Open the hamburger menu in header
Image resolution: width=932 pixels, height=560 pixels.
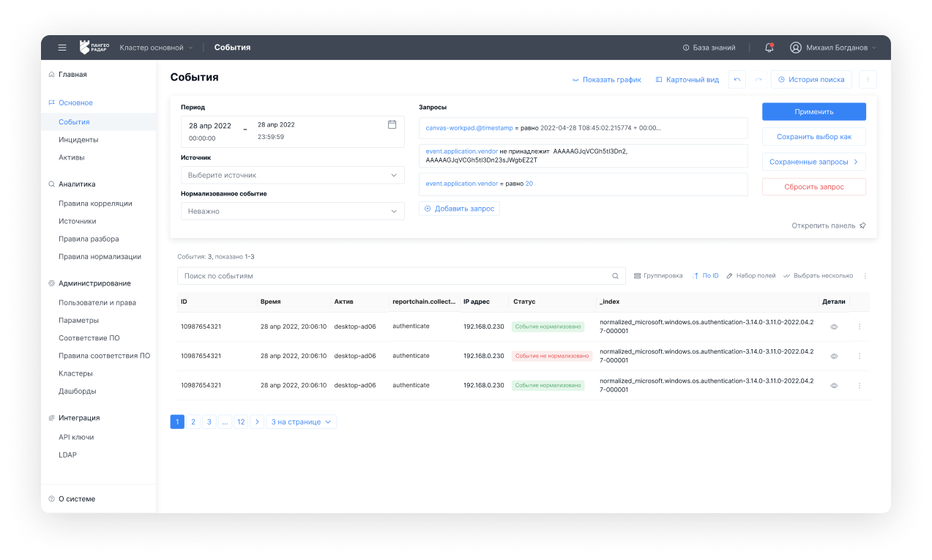pyautogui.click(x=62, y=48)
